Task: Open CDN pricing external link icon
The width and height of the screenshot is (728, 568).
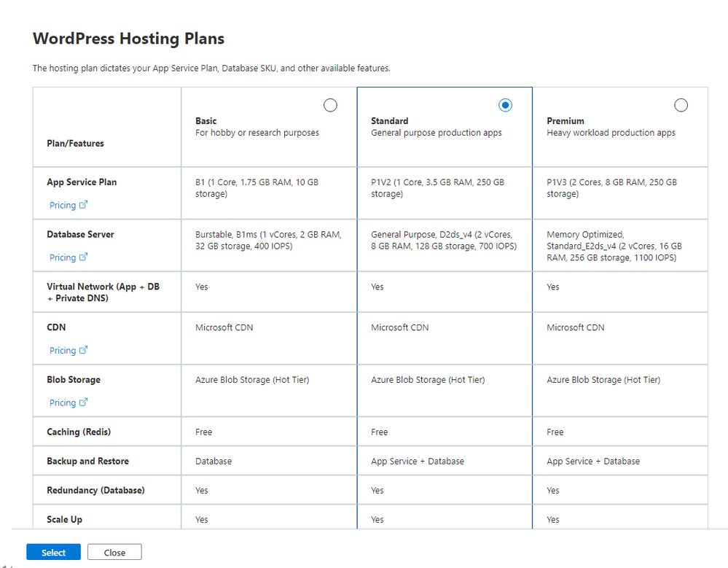Action: tap(83, 350)
